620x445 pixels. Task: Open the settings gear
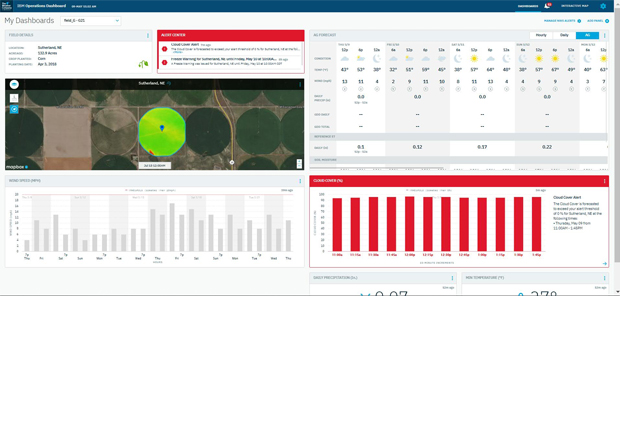tap(603, 6)
